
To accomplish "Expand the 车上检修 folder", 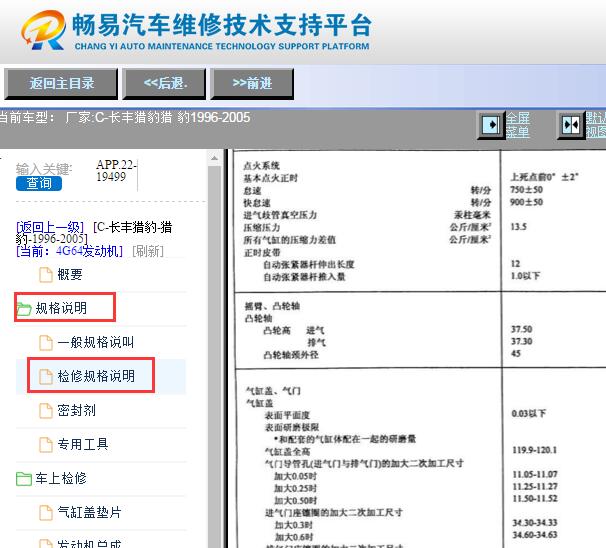I will pos(61,478).
